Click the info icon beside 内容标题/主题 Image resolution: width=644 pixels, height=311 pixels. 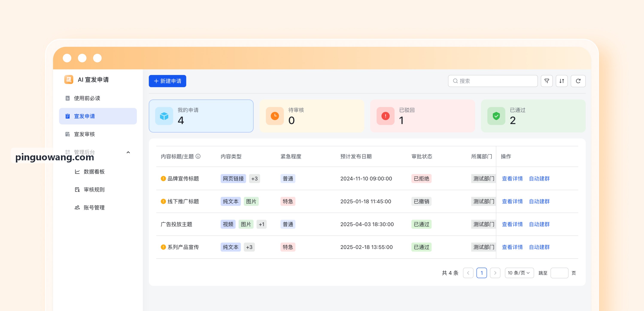point(198,156)
